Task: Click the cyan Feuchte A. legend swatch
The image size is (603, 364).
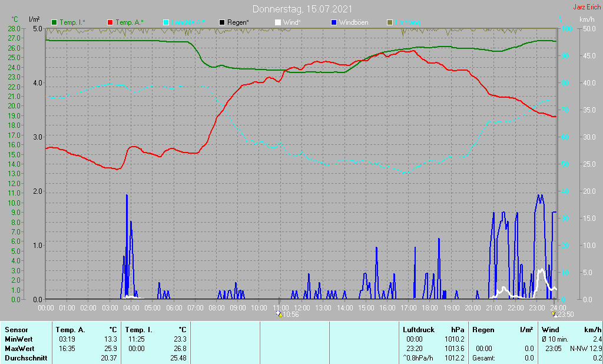Action: click(166, 22)
